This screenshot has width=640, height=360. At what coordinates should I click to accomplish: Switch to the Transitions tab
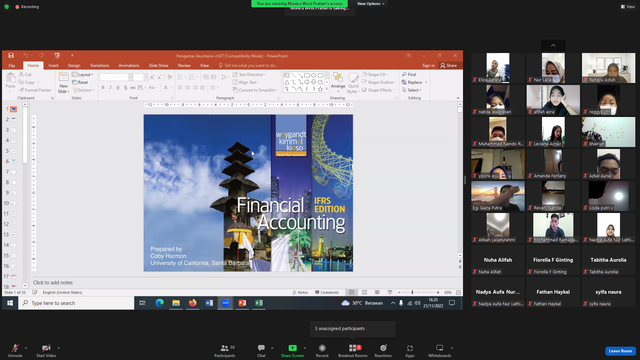click(x=99, y=65)
